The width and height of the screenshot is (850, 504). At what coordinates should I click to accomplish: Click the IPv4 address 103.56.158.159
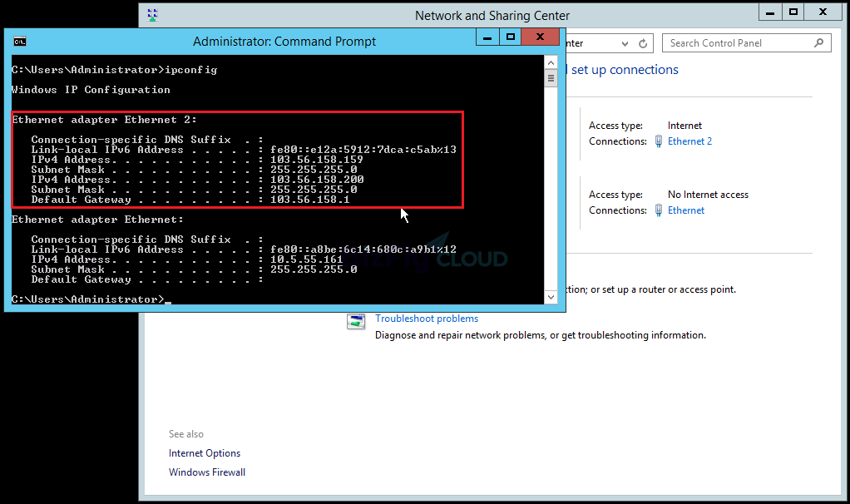tap(317, 160)
